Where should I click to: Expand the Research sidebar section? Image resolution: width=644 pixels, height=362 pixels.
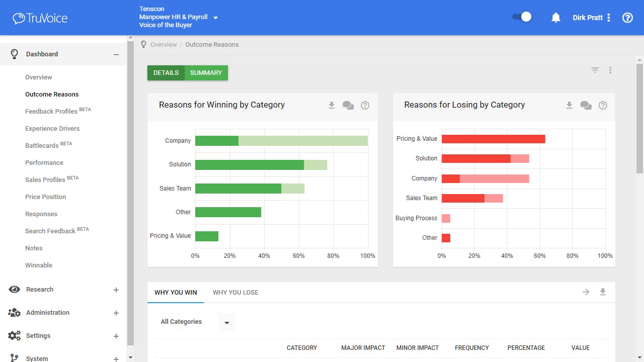116,290
